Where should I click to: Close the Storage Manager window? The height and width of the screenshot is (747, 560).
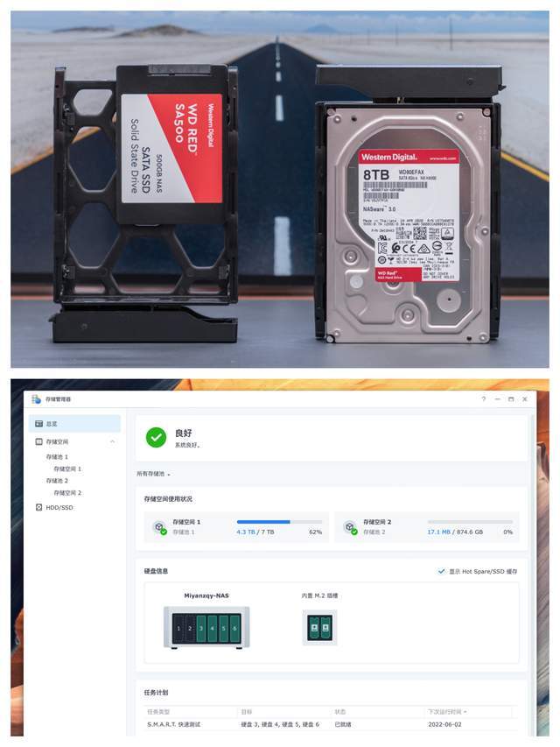(525, 399)
